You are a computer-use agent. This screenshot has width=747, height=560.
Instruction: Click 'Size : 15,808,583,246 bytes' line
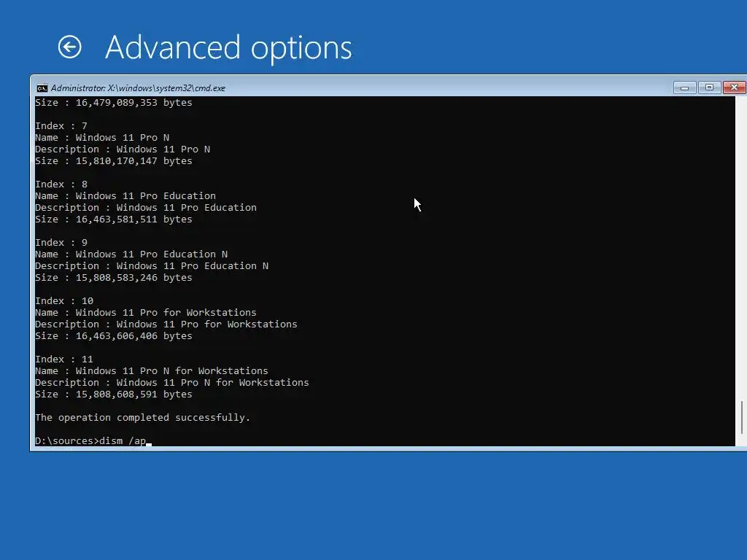point(113,278)
